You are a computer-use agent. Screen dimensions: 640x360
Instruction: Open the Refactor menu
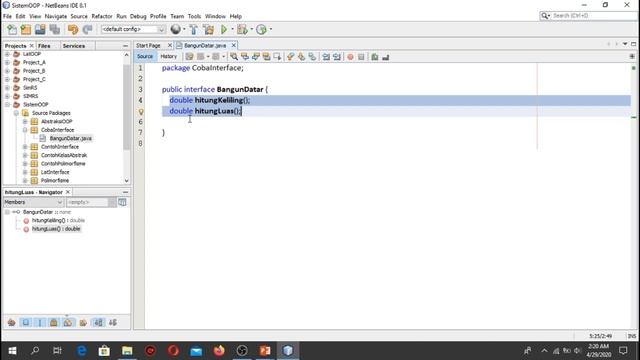point(102,16)
